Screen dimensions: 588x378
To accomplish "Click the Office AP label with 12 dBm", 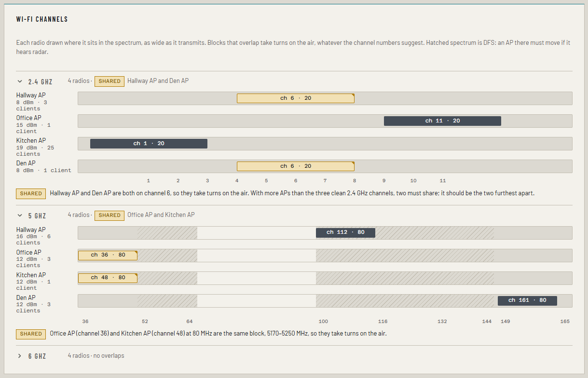I will [29, 253].
